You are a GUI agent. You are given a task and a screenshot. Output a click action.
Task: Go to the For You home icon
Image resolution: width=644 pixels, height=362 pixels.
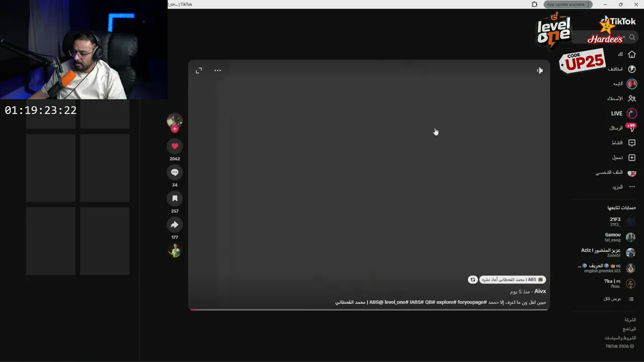coord(632,54)
